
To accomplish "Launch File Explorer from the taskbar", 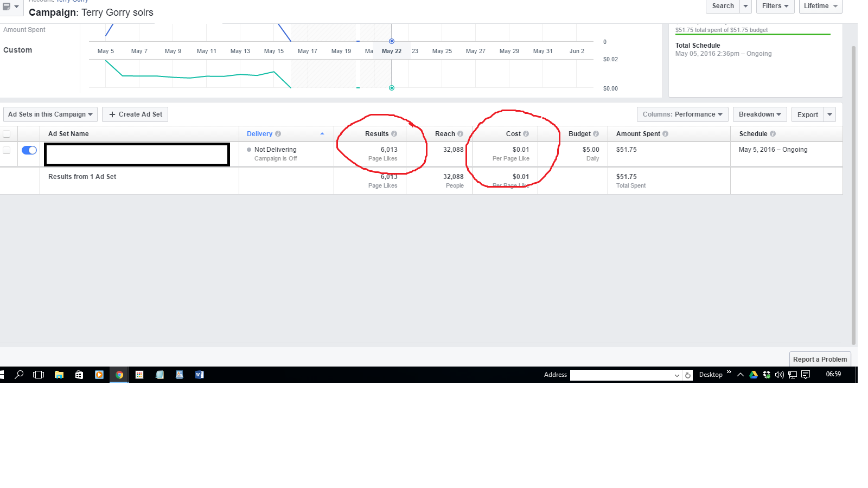I will (x=59, y=374).
